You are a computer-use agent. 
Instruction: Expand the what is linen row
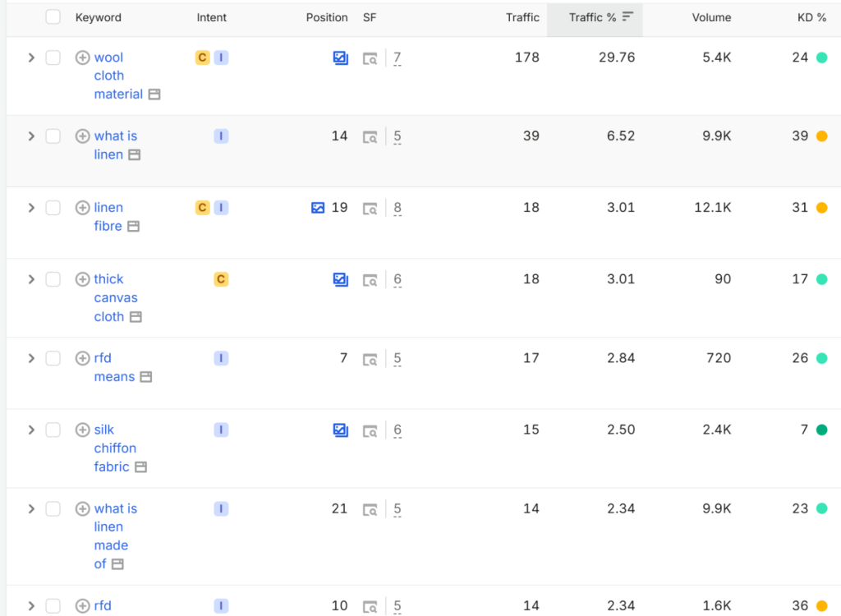(31, 136)
